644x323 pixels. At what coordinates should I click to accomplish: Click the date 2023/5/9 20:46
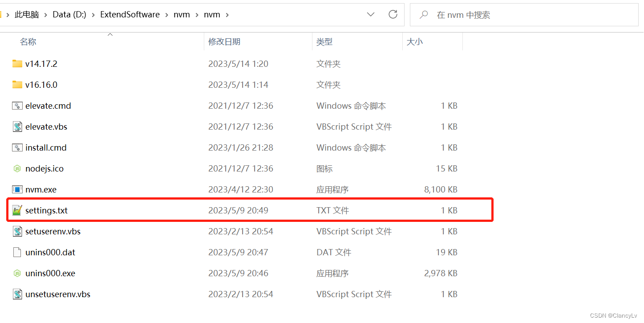click(x=238, y=273)
